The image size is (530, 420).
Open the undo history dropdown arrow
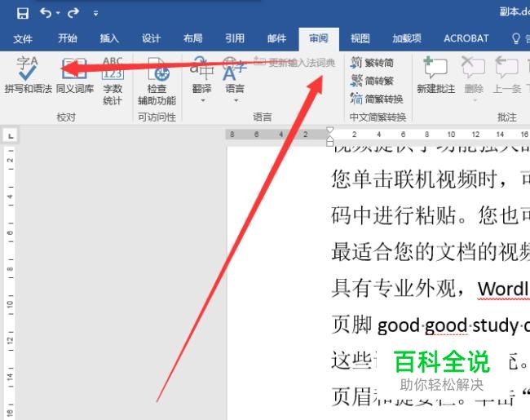click(58, 13)
